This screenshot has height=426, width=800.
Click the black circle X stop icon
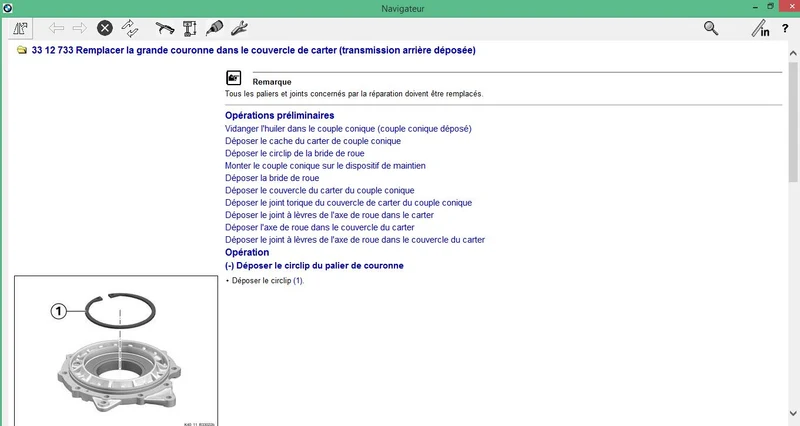coord(105,28)
